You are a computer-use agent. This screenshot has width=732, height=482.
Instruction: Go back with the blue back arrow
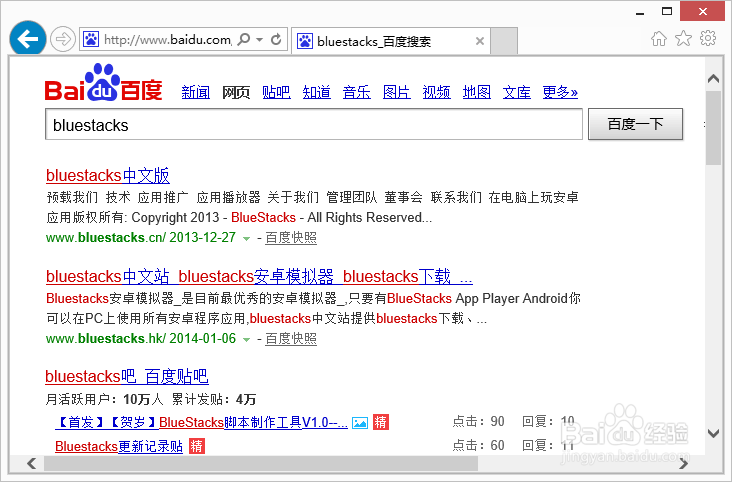(x=28, y=39)
